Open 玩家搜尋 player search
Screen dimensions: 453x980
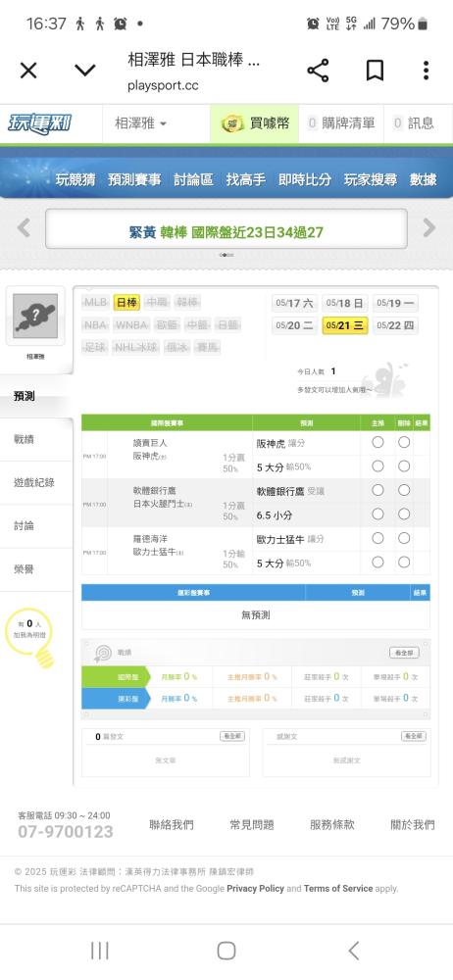coord(371,180)
